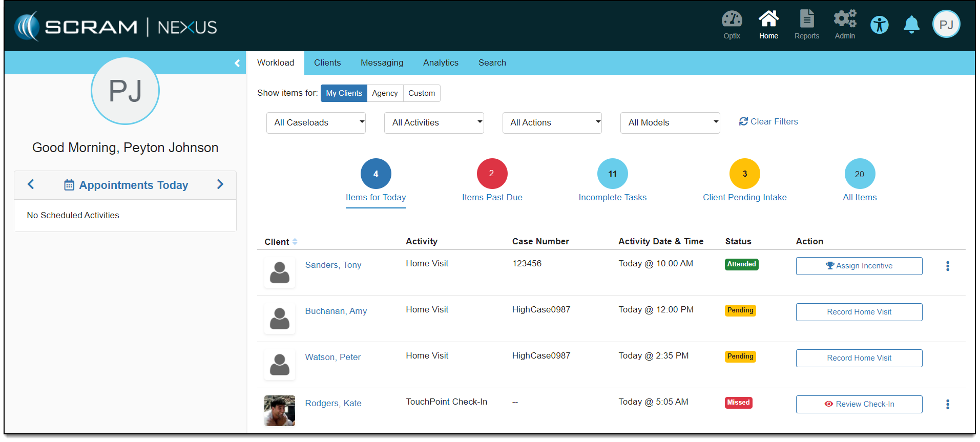Open accessibility options icon
The width and height of the screenshot is (980, 442).
click(879, 25)
